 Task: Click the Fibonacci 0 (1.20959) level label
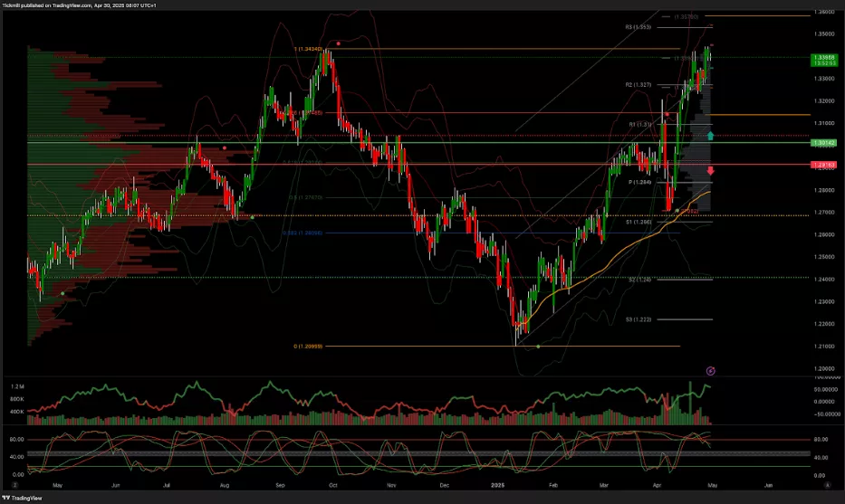304,347
